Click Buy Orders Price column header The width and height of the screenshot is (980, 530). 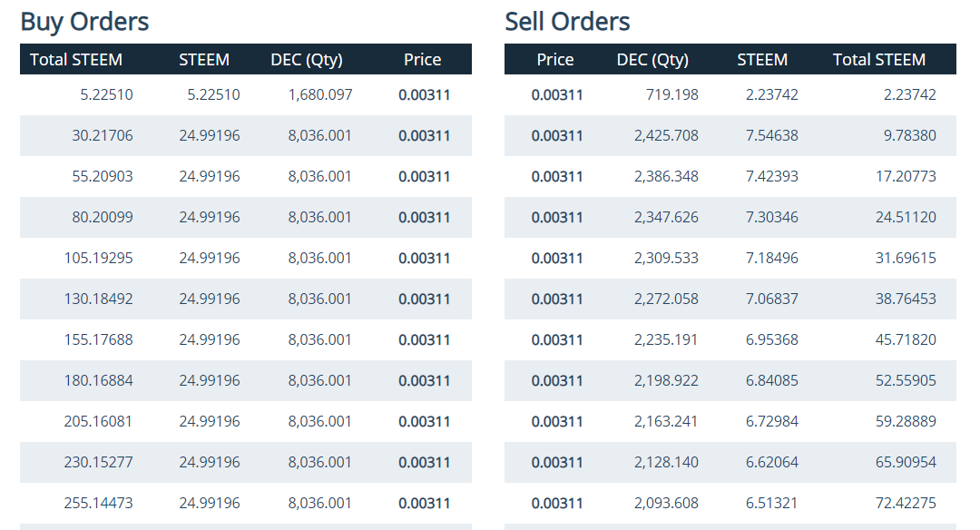point(423,59)
